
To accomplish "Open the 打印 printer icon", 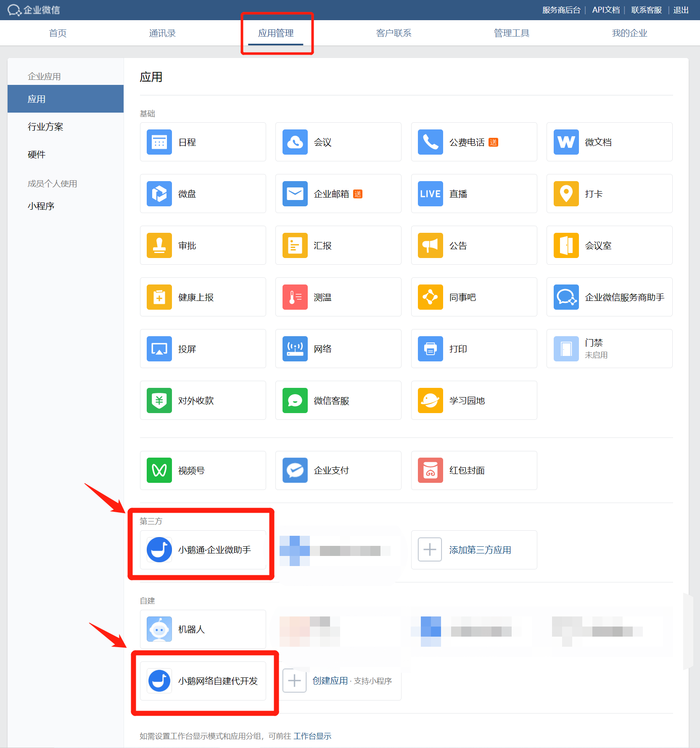I will tap(431, 349).
